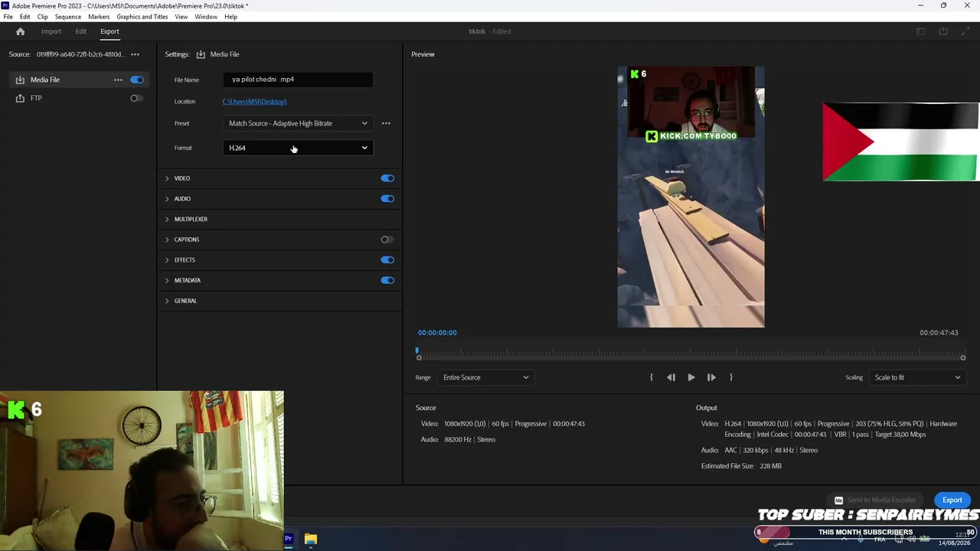
Task: Click the vertical video preview frame
Action: click(691, 197)
